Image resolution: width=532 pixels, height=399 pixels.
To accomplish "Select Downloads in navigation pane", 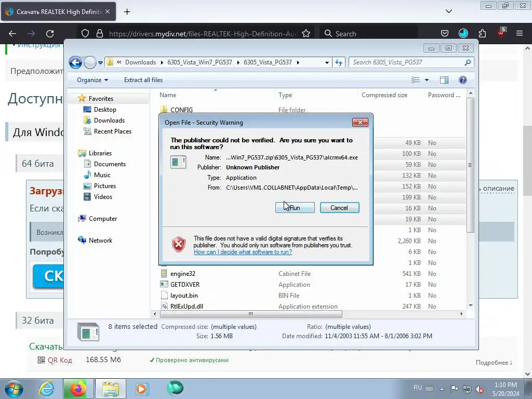I will [x=109, y=121].
